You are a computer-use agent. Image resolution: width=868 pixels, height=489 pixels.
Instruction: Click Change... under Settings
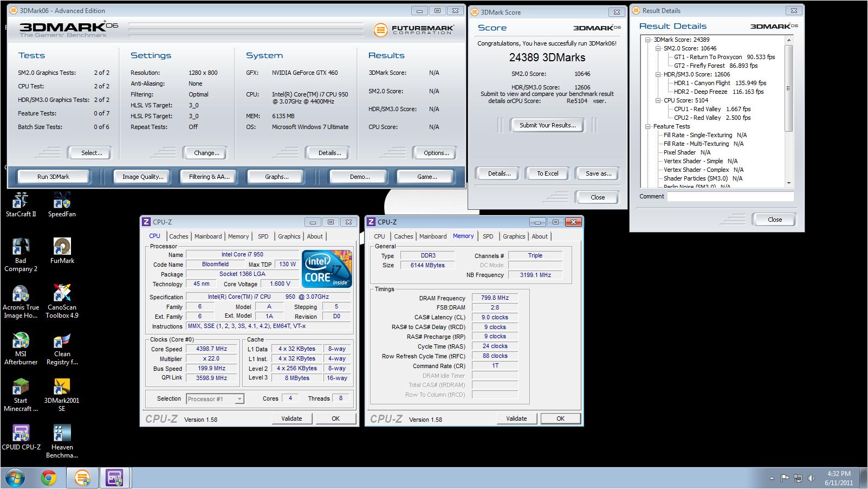[x=206, y=153]
